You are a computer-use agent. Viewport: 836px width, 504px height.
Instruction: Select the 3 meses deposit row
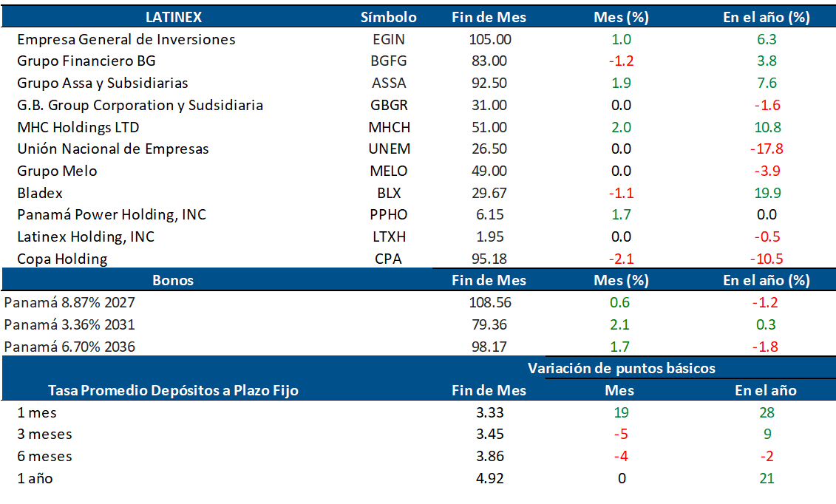(45, 435)
